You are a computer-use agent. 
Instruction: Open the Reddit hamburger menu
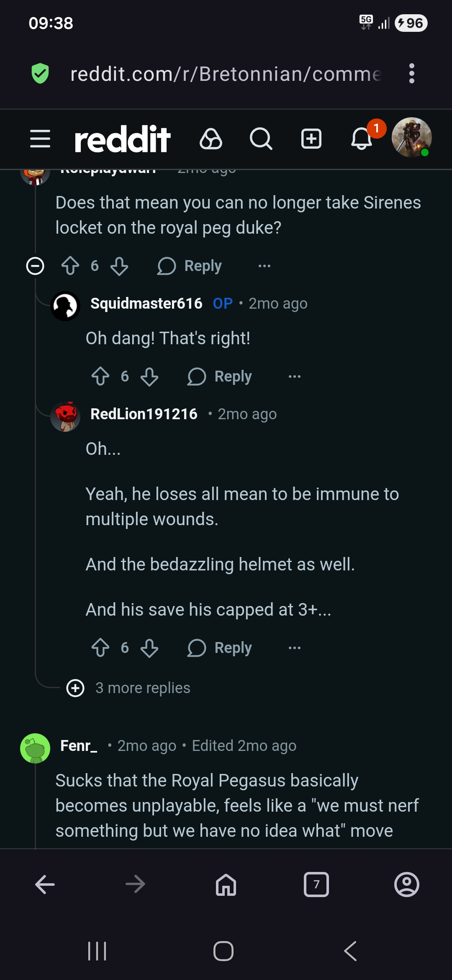pyautogui.click(x=40, y=139)
